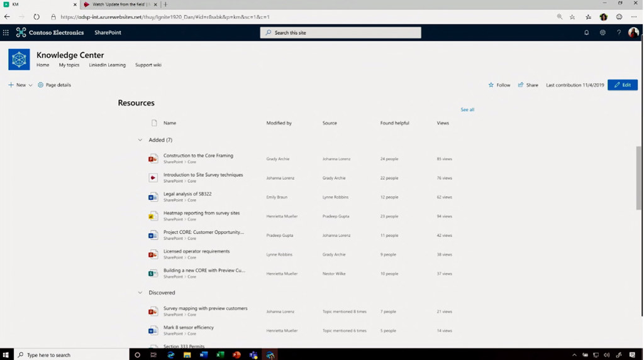Screen dimensions: 644x360
Task: Click the Edit button
Action: point(622,85)
